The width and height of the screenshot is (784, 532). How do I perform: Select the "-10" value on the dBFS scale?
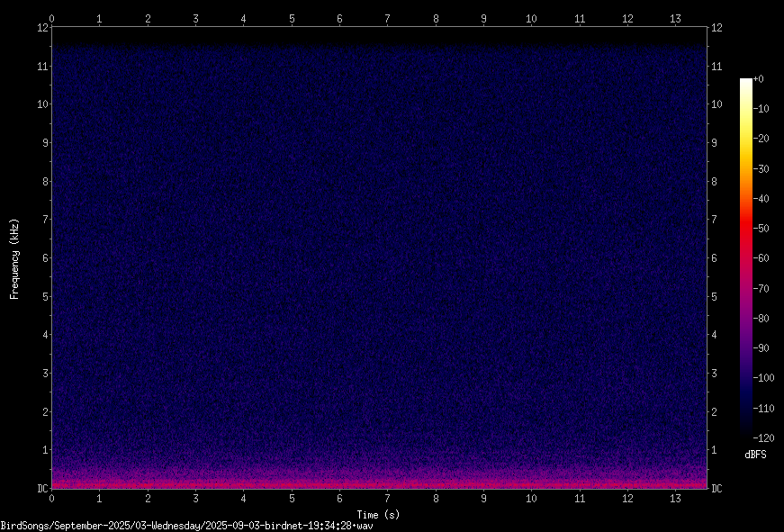click(761, 109)
